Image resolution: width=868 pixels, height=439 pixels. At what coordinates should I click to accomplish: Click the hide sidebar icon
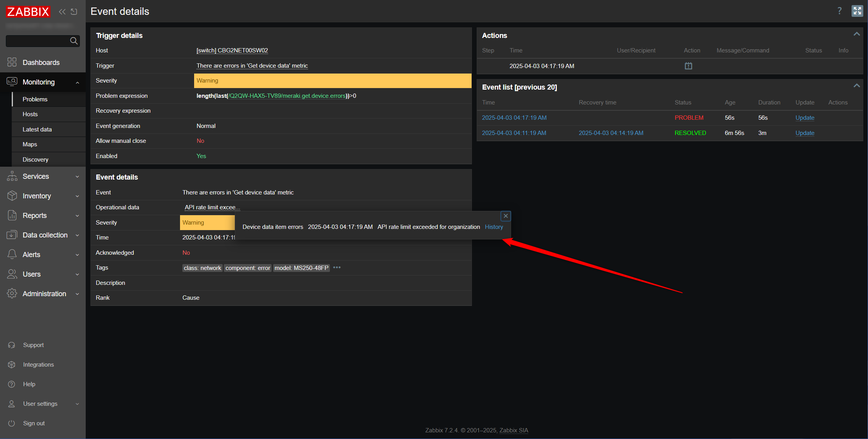74,12
